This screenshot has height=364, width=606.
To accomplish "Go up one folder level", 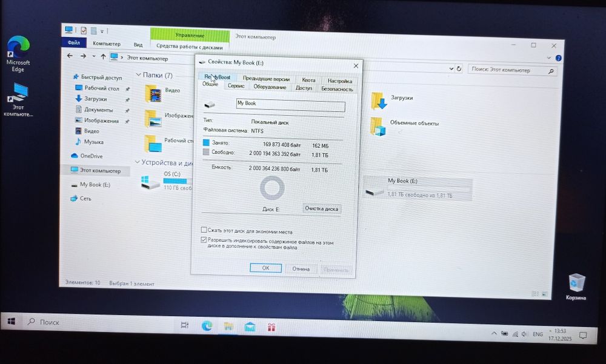I will (103, 57).
